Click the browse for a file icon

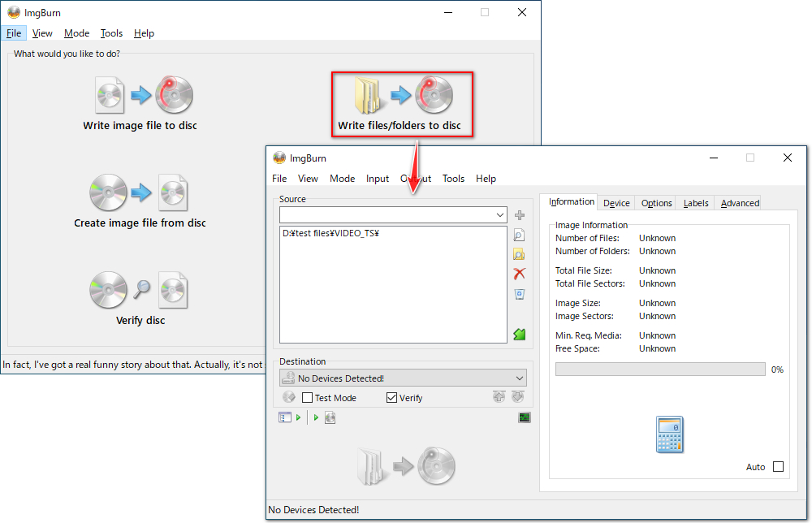pos(520,235)
